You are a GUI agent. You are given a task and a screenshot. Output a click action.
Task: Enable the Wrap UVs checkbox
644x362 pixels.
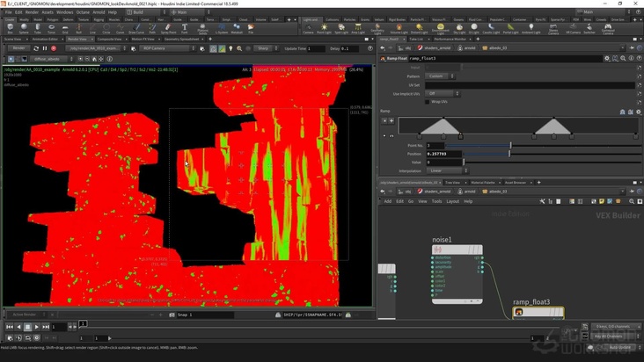pyautogui.click(x=428, y=102)
